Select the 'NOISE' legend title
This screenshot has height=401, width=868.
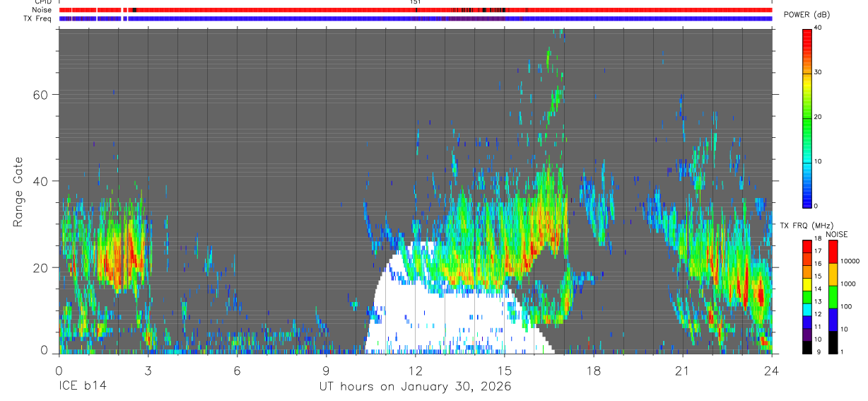pyautogui.click(x=837, y=234)
